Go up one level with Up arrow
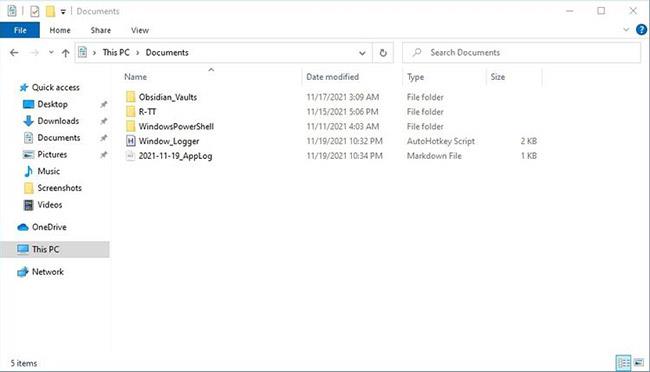 (65, 53)
